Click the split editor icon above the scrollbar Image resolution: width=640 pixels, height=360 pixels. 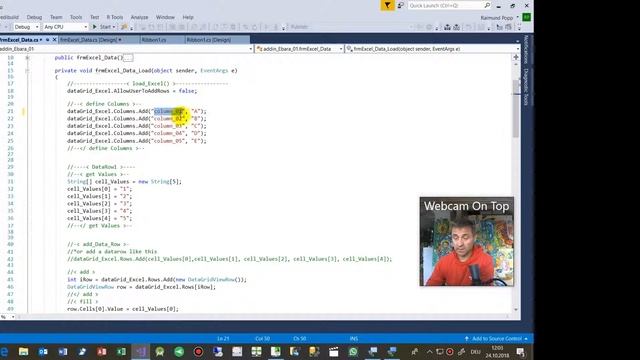point(516,57)
